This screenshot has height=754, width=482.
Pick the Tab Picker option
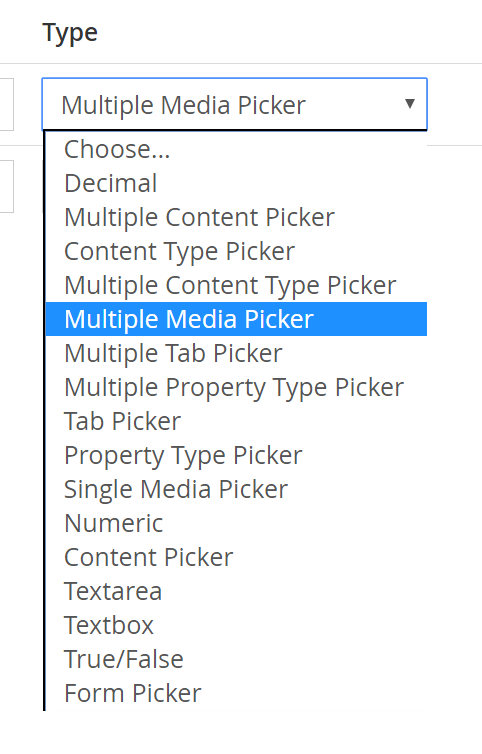pos(236,421)
